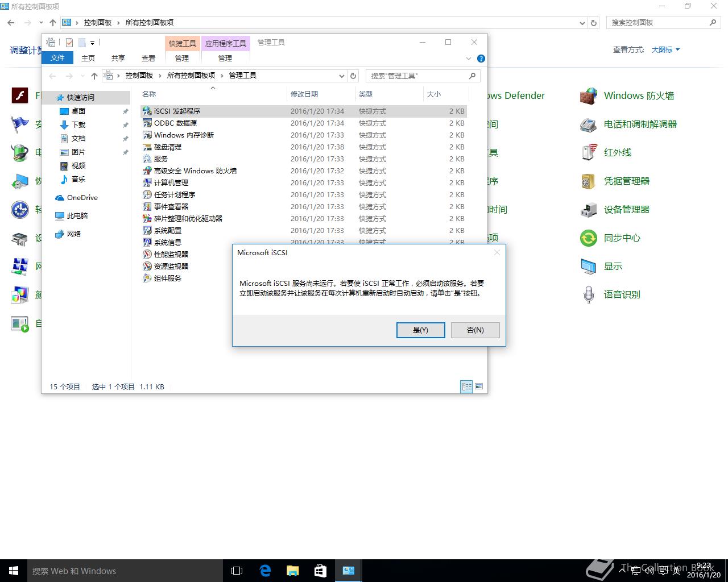Select 任务计划程序 clock icon
The width and height of the screenshot is (728, 582).
147,194
